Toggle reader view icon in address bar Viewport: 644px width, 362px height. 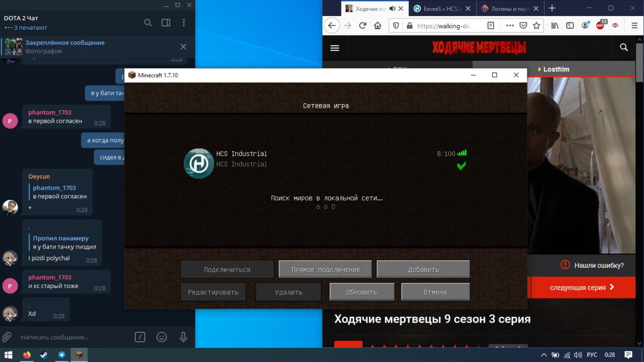491,26
